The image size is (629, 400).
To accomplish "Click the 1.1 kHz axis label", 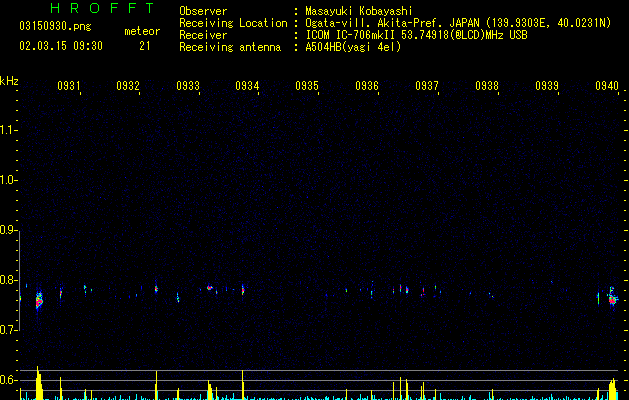I will [x=8, y=130].
